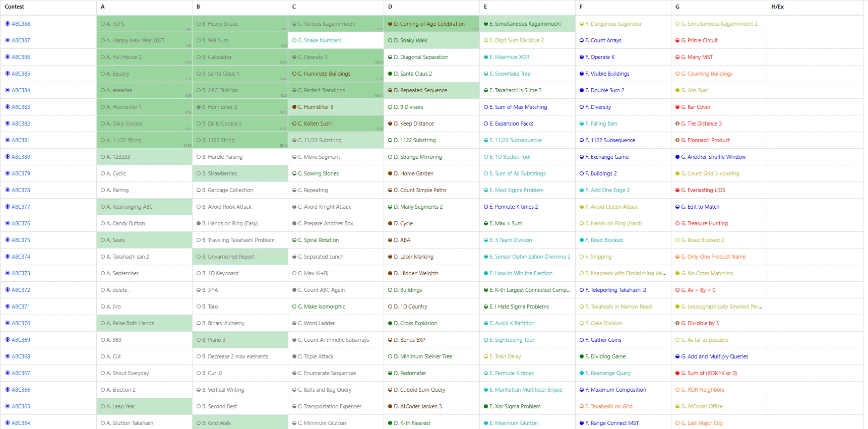Screen dimensions: 868x429
Task: Click the circle beside Hands on Ring (Easy)
Action: pos(199,223)
